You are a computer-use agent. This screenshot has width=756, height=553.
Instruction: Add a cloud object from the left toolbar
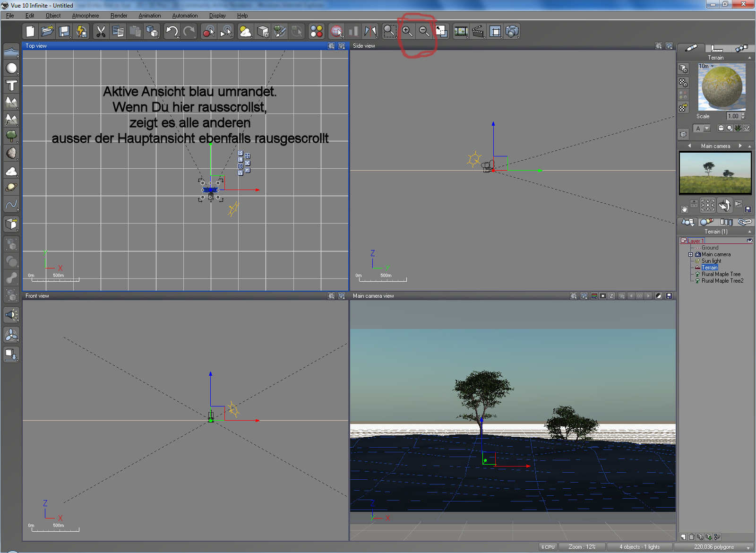(x=11, y=171)
